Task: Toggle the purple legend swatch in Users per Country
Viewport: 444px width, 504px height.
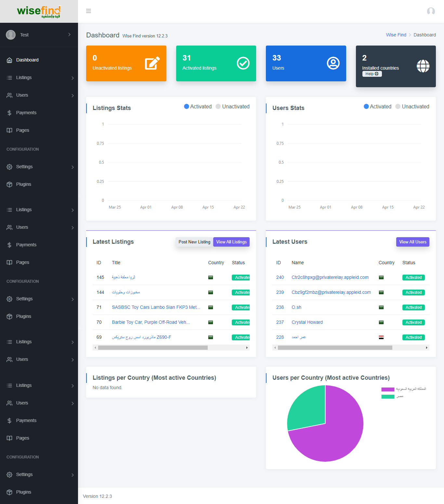Action: (x=388, y=389)
